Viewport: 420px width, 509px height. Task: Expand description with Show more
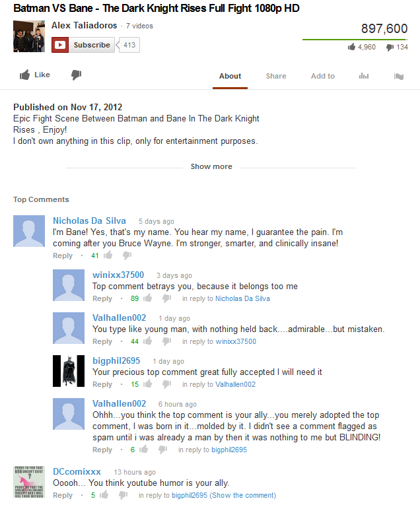pos(211,166)
